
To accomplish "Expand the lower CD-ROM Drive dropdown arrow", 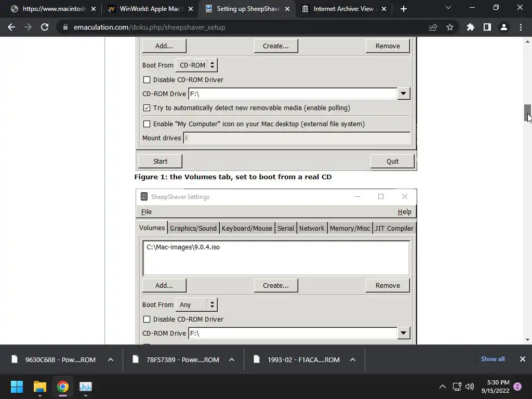I will click(x=403, y=333).
